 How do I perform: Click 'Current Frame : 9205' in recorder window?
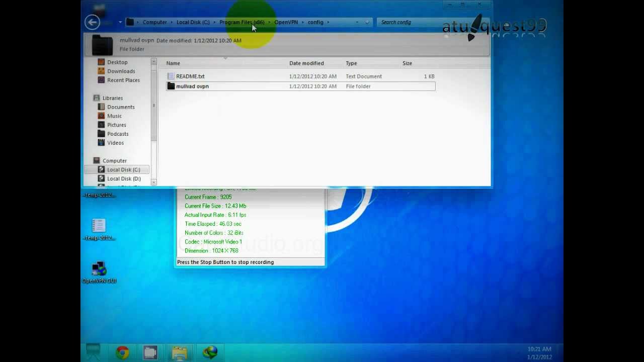click(x=208, y=197)
